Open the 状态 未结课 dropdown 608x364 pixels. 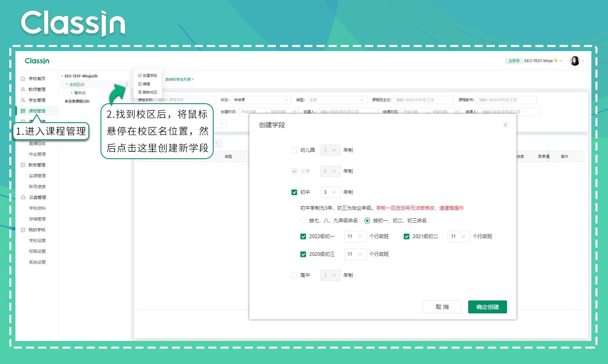click(261, 100)
